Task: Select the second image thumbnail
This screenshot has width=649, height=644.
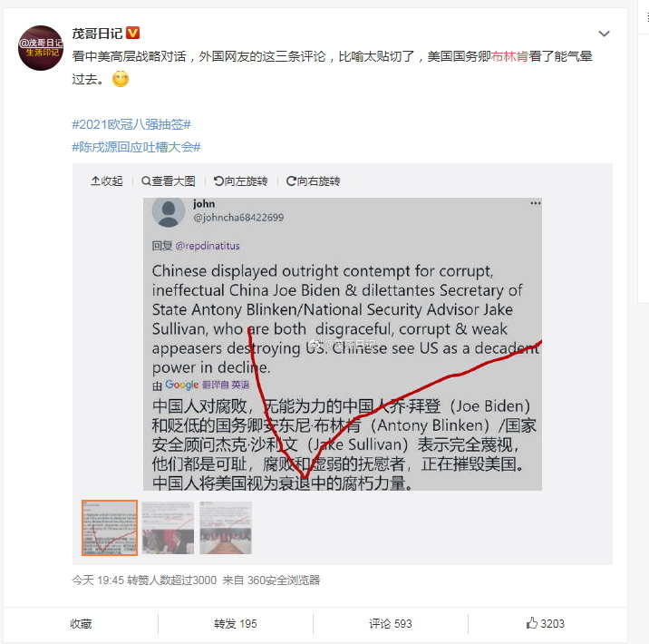Action: point(168,528)
